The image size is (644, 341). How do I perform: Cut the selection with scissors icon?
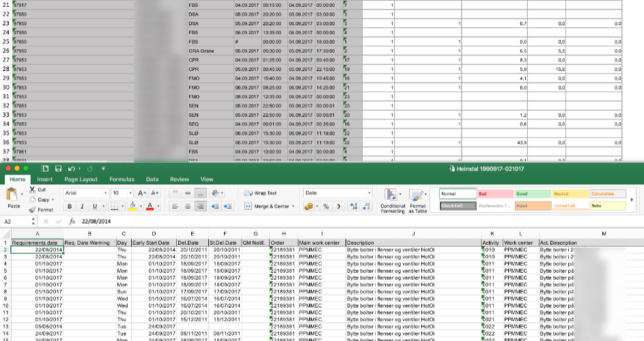33,190
